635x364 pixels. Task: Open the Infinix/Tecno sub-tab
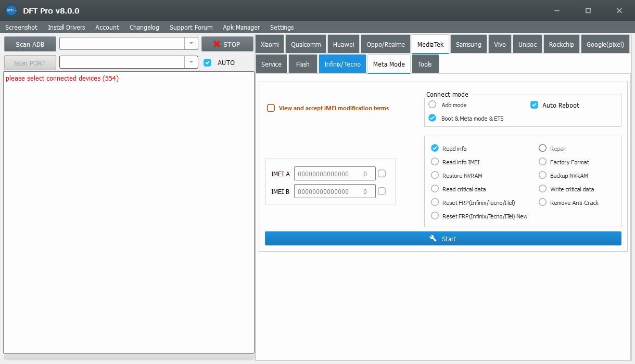(x=342, y=64)
